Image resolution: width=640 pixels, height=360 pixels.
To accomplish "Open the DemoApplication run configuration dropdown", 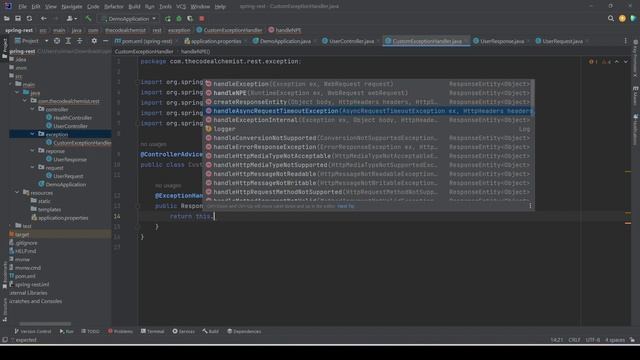I will (x=129, y=19).
